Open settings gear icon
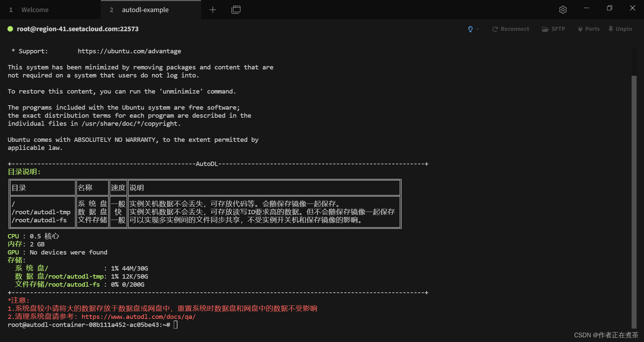The height and width of the screenshot is (342, 644). [x=563, y=10]
